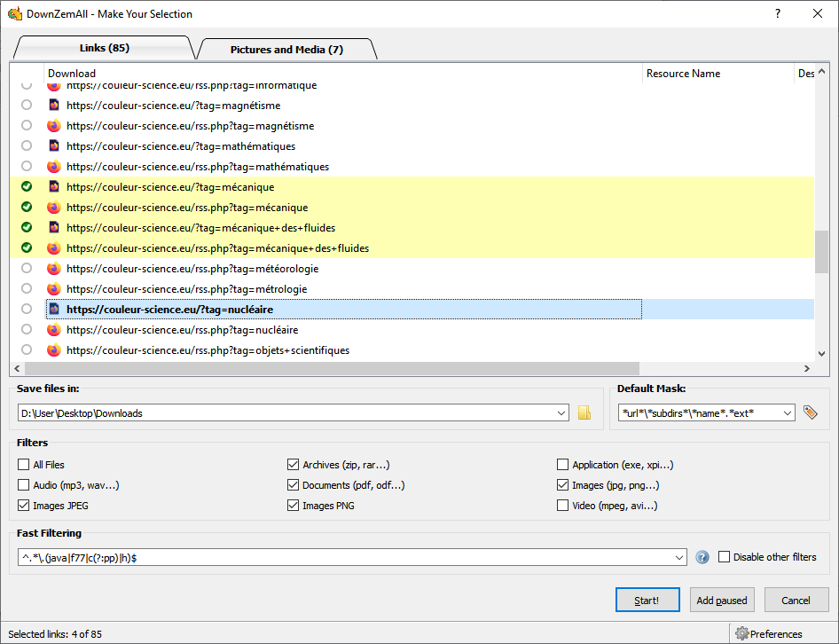Click Firefox icon of rss.php?tag=métrologie row
The width and height of the screenshot is (839, 644).
click(x=54, y=288)
